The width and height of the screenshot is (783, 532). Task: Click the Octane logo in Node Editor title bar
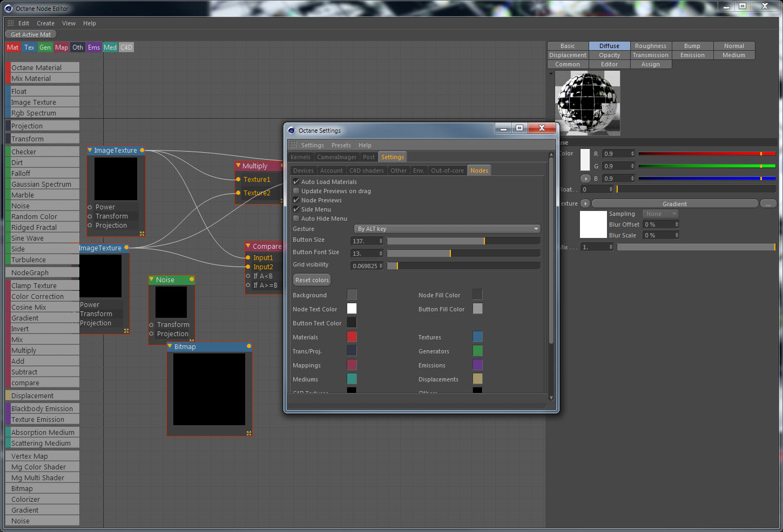(8, 8)
